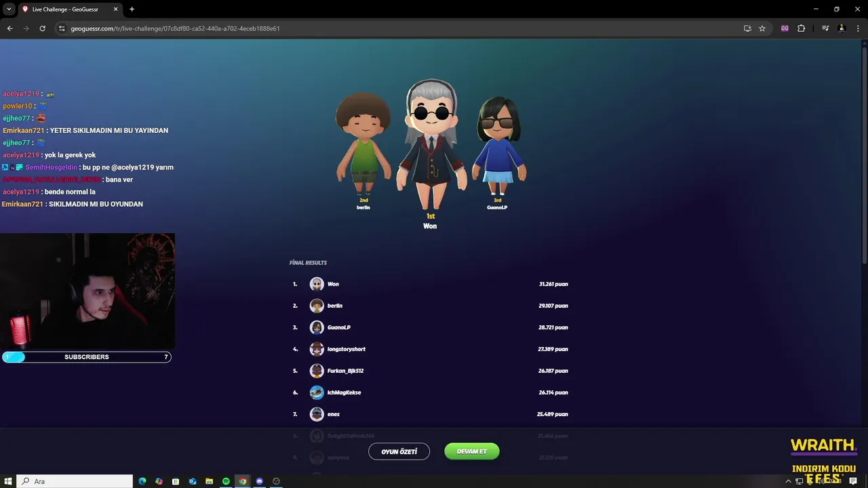Click player name IchMagKekse
The width and height of the screenshot is (868, 488).
click(344, 392)
